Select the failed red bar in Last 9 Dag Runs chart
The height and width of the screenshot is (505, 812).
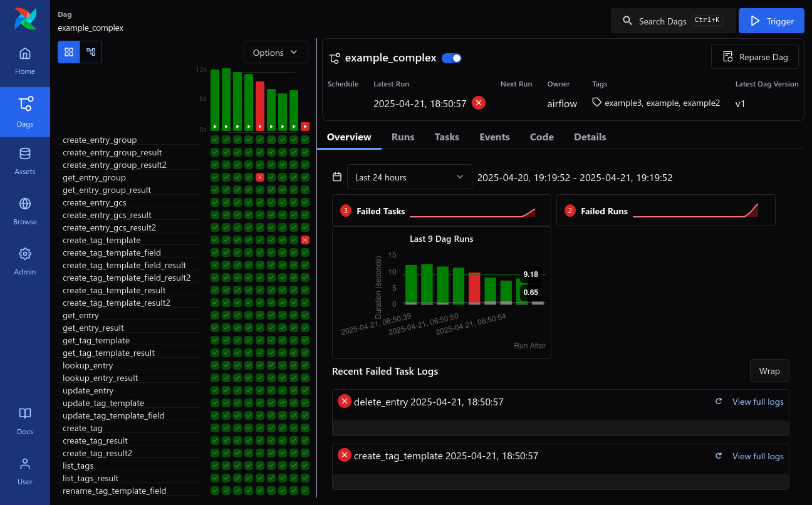[475, 288]
